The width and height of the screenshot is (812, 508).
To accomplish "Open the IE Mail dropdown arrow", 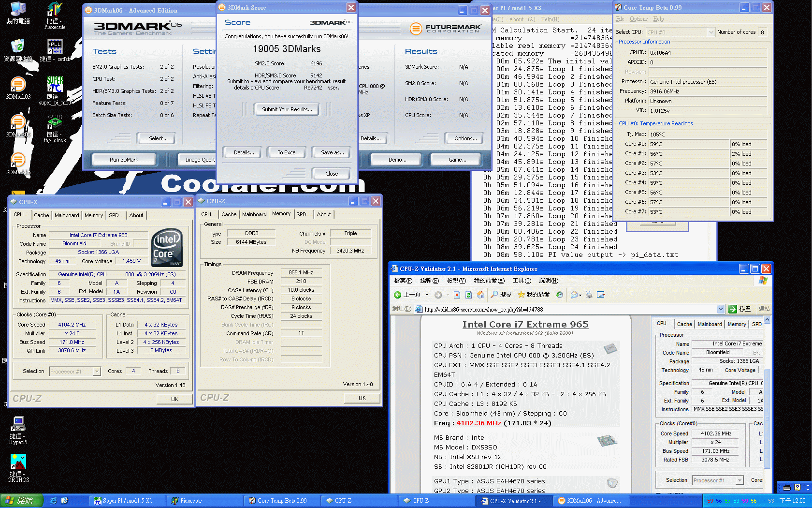I will point(580,295).
